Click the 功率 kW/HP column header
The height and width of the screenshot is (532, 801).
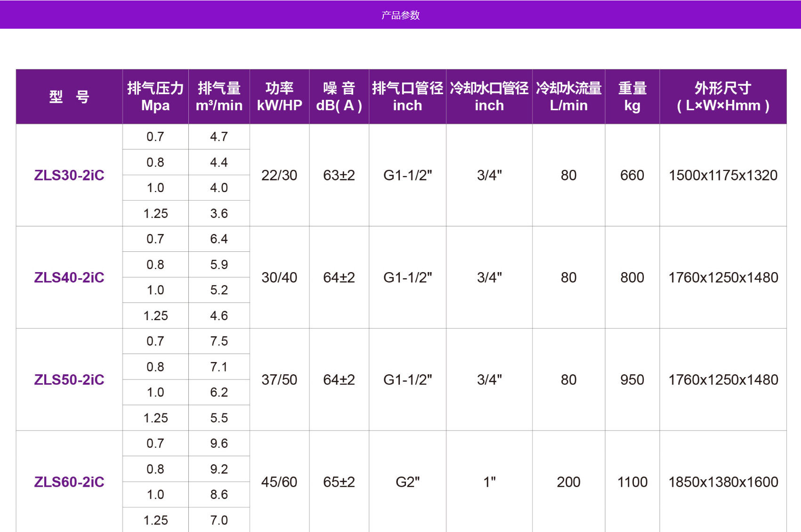pyautogui.click(x=279, y=97)
